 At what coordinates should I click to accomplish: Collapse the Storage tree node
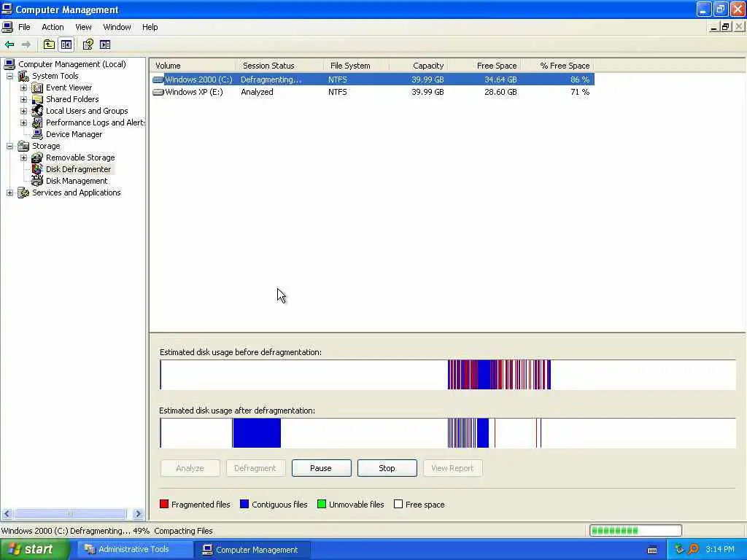point(9,146)
